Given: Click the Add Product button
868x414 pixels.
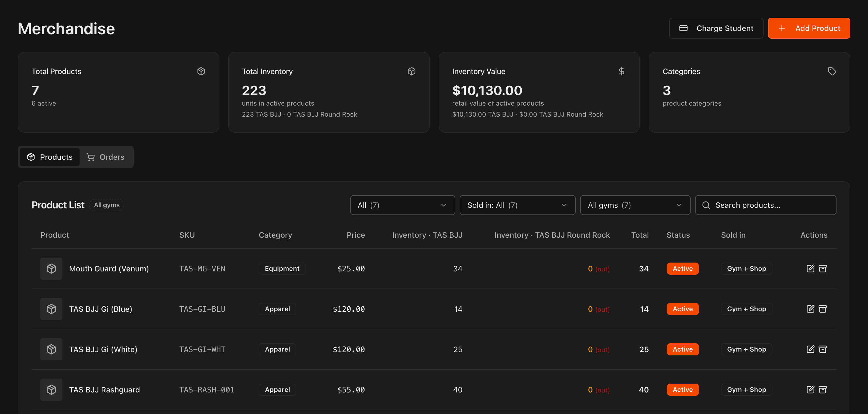Looking at the screenshot, I should coord(809,28).
